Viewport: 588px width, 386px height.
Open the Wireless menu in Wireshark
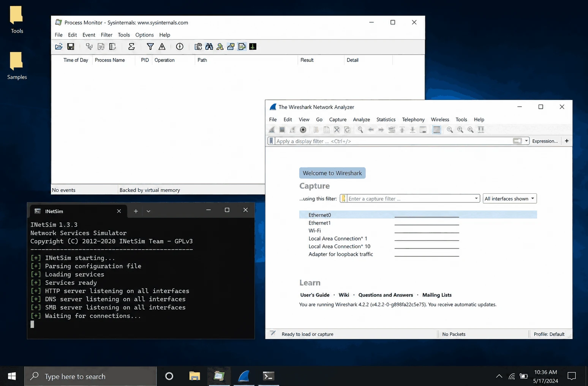tap(440, 119)
